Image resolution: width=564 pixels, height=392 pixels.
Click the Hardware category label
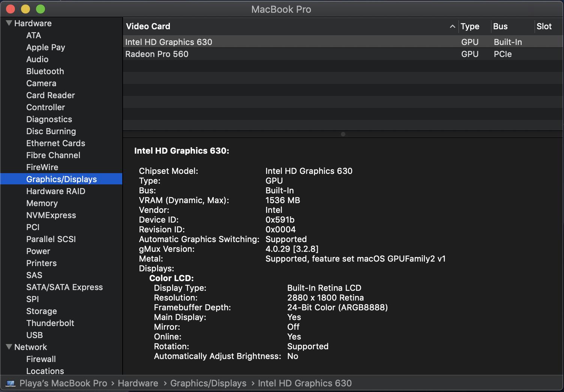point(33,23)
